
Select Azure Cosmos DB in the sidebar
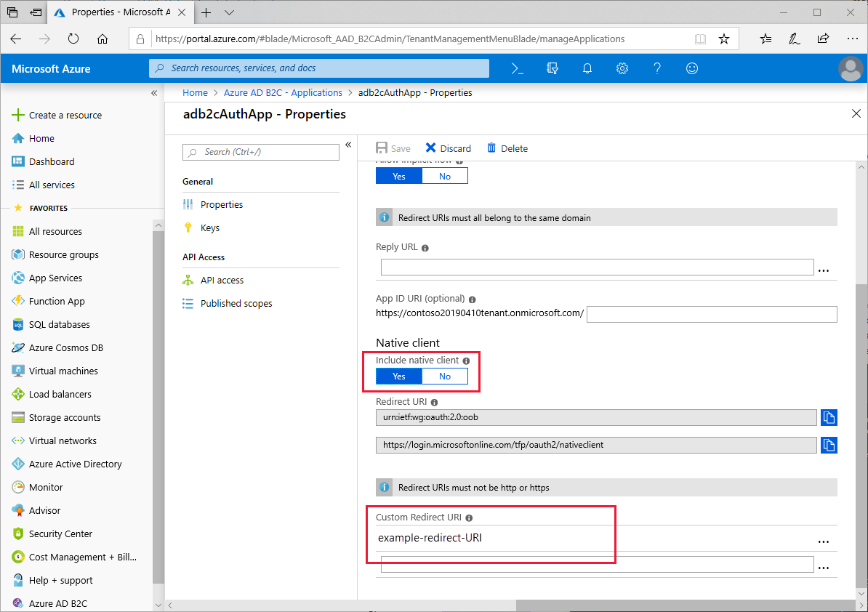pos(67,347)
